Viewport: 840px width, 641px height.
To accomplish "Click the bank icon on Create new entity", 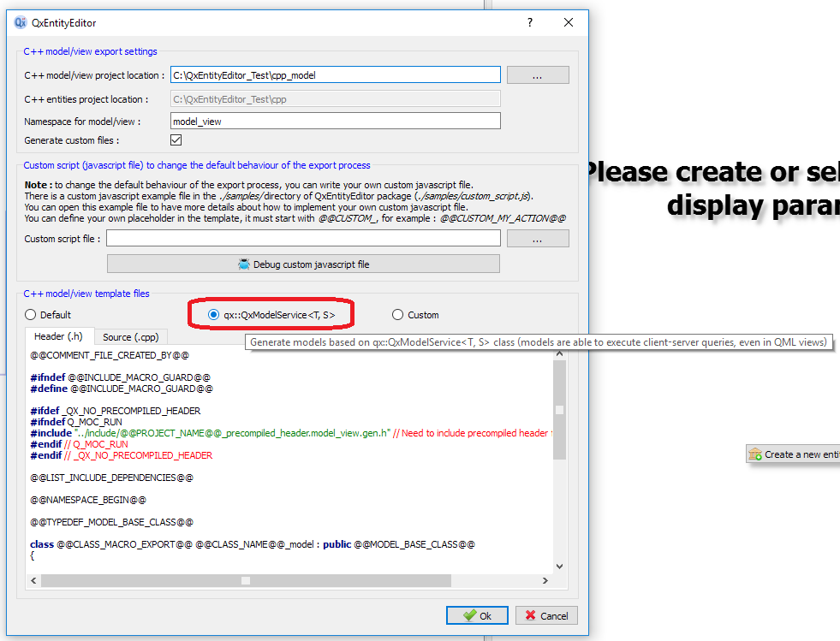I will [757, 454].
